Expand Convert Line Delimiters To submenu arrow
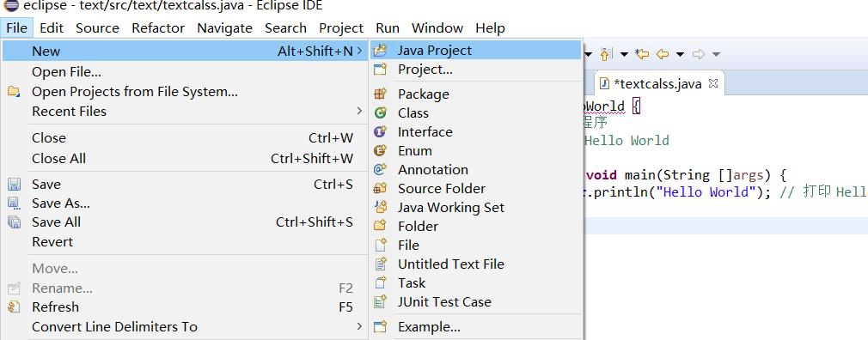The width and height of the screenshot is (868, 340). (359, 326)
